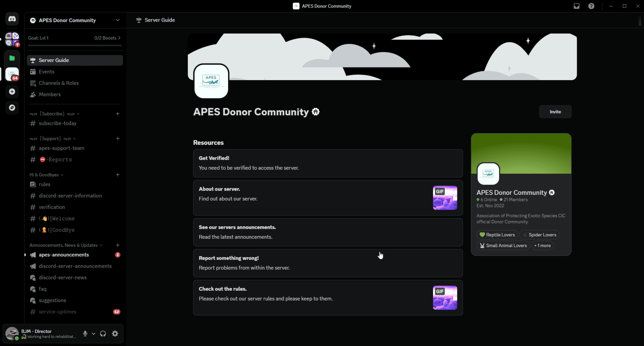Click the unread badge 2 on apes-announcements
The height and width of the screenshot is (346, 644).
pyautogui.click(x=118, y=255)
